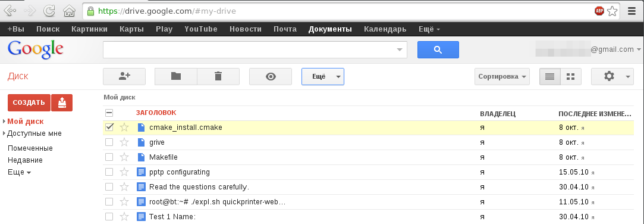Click the Диск product title
644x224 pixels.
pyautogui.click(x=18, y=77)
